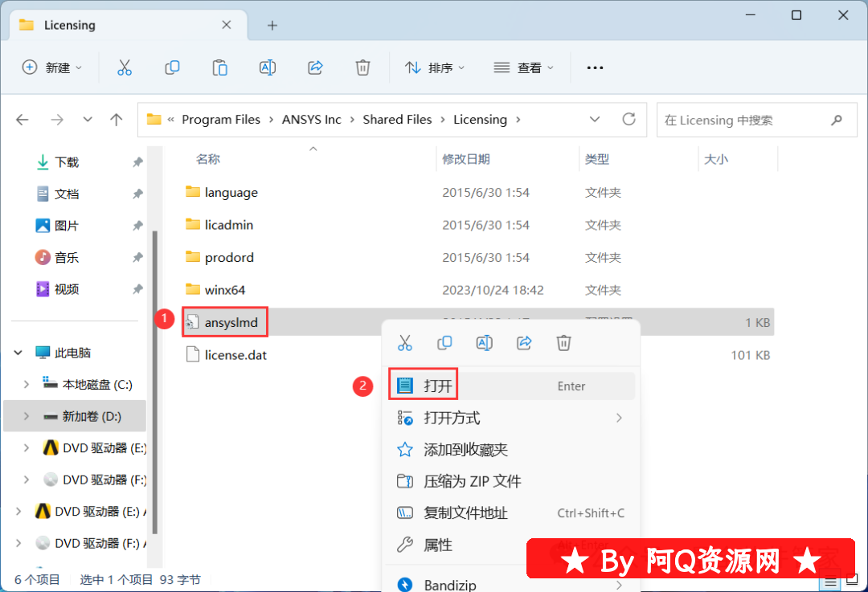Expand the 本地磁盘 (C:) tree node
868x592 pixels.
27,385
